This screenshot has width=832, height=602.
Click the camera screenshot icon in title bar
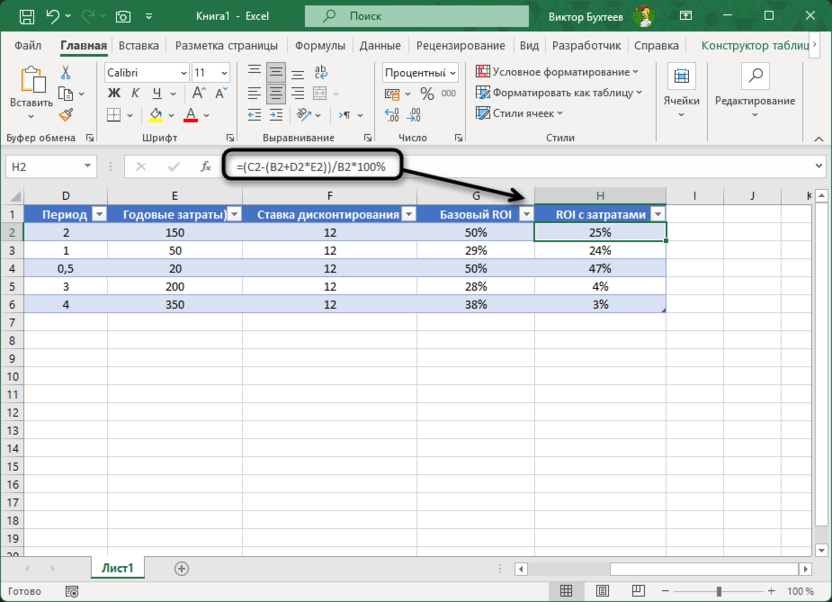(x=123, y=16)
